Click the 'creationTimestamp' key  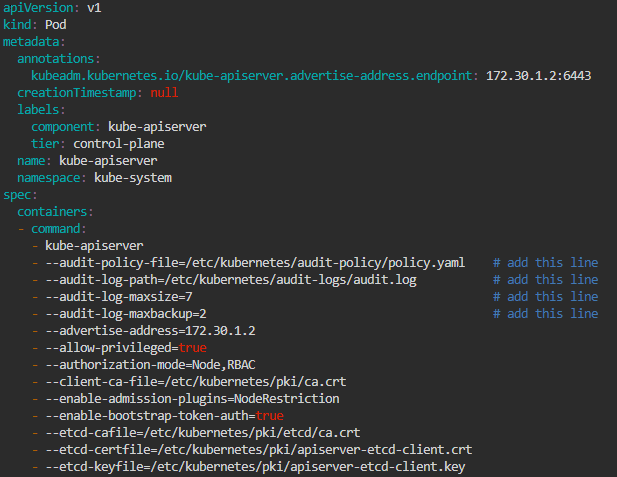tap(77, 92)
